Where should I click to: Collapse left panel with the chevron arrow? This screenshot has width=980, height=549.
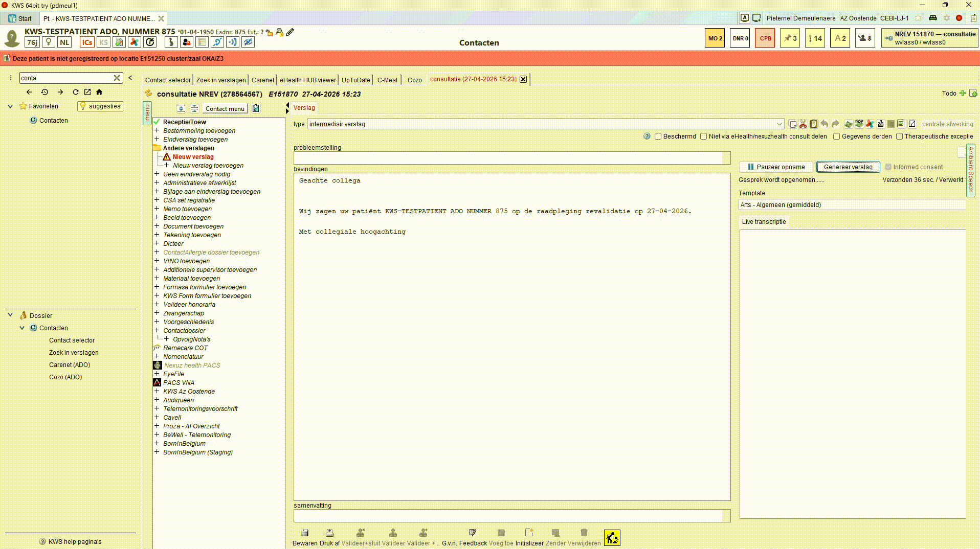pyautogui.click(x=130, y=78)
